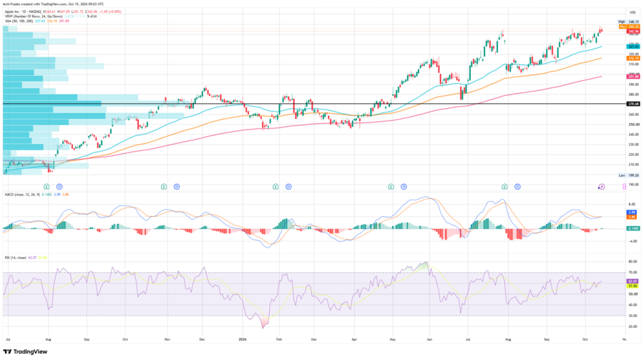Click the 230.00 price axis label
Viewport: 644px width, 360px height.
point(633,145)
